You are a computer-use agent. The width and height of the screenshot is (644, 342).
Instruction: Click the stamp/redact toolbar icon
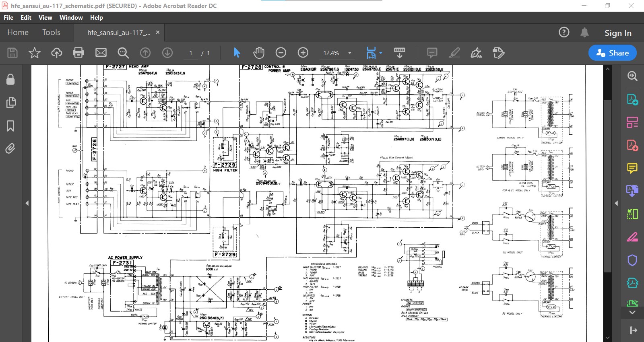click(498, 53)
